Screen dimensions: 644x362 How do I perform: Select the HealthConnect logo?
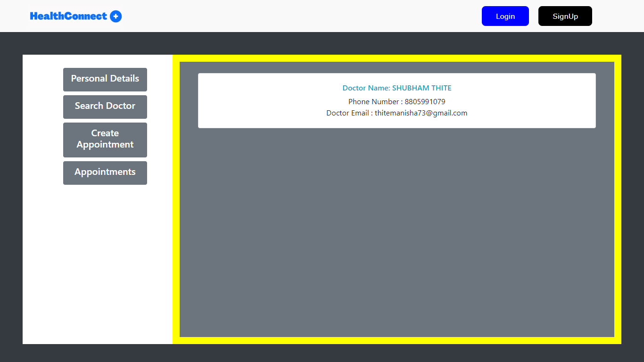tap(68, 16)
